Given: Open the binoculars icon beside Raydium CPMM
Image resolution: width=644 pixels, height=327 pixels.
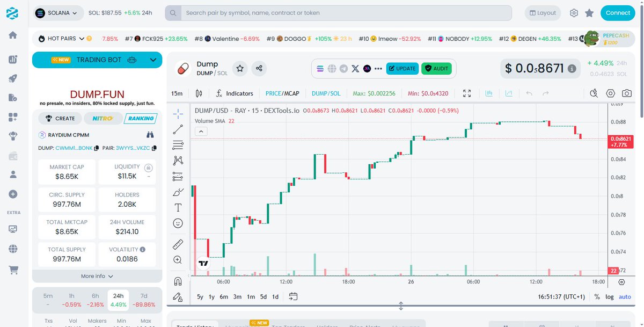Looking at the screenshot, I should click(150, 135).
